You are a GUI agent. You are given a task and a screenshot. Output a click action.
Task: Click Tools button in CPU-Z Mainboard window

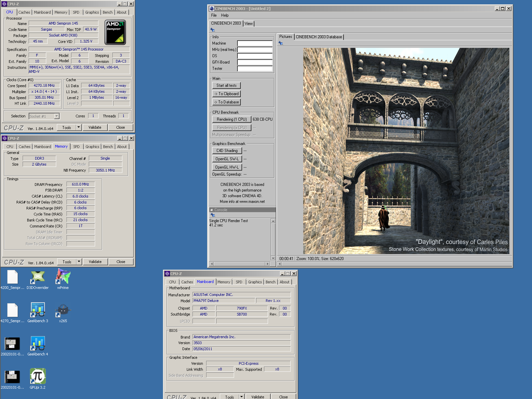pyautogui.click(x=229, y=397)
